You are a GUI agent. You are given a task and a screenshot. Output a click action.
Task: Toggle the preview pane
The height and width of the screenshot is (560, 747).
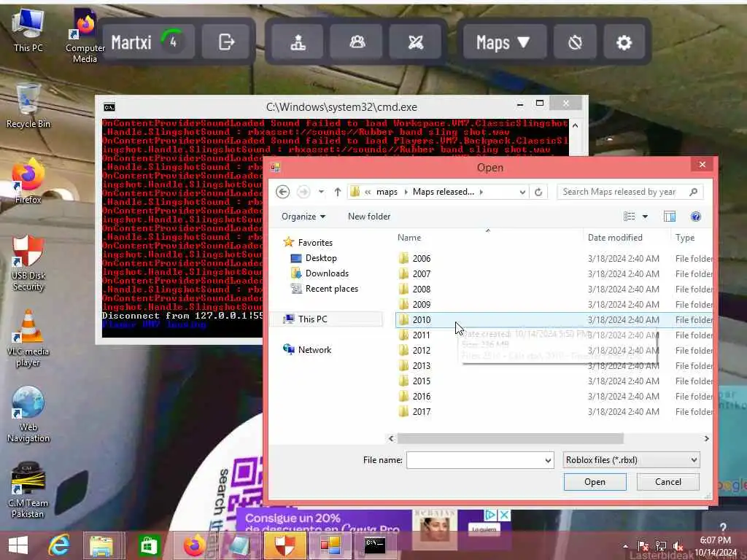pyautogui.click(x=670, y=217)
